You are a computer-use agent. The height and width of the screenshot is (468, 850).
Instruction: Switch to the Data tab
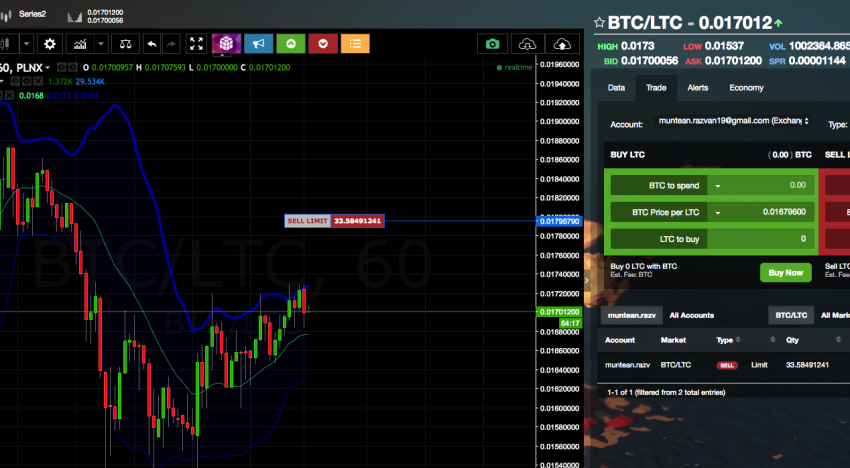(x=616, y=88)
